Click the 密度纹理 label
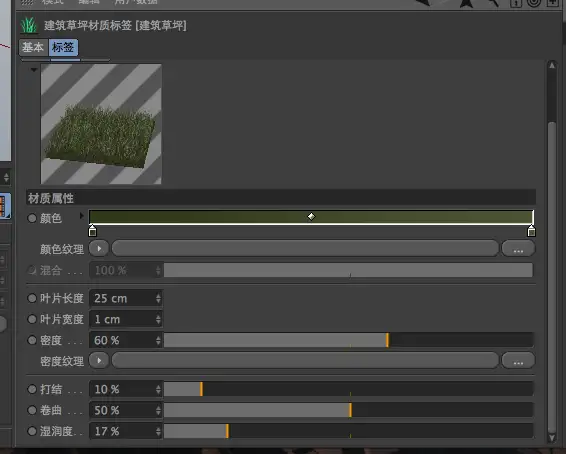 62,361
